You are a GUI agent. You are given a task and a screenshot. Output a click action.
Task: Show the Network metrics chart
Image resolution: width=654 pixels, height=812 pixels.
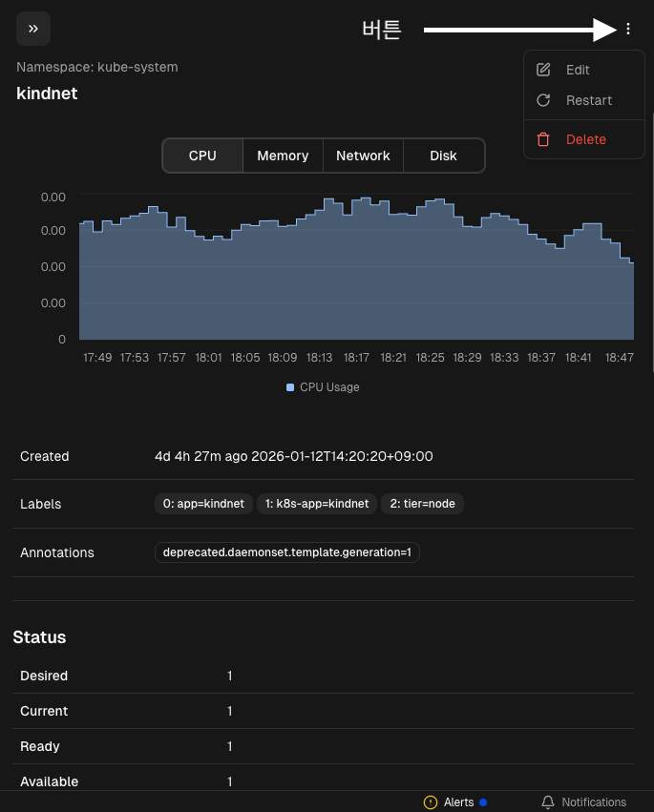coord(363,156)
